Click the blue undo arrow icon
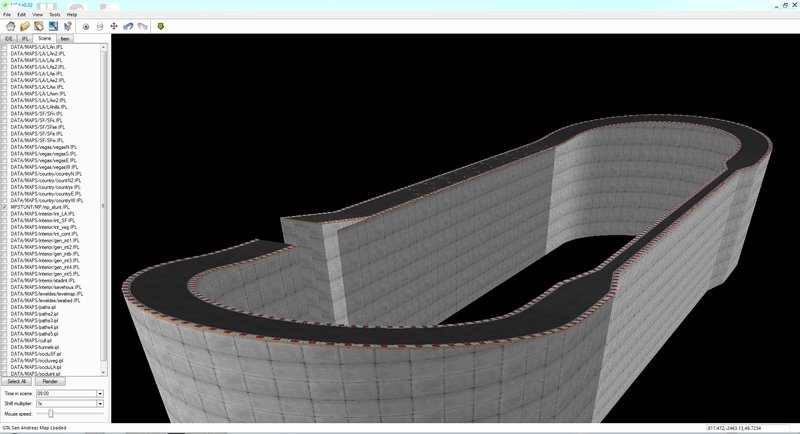The height and width of the screenshot is (434, 800). point(128,26)
